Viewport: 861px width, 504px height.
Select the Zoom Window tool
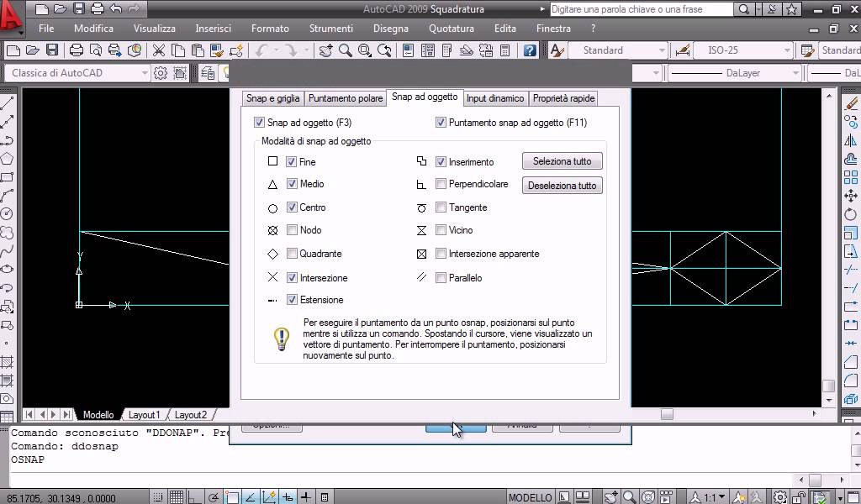[x=365, y=50]
